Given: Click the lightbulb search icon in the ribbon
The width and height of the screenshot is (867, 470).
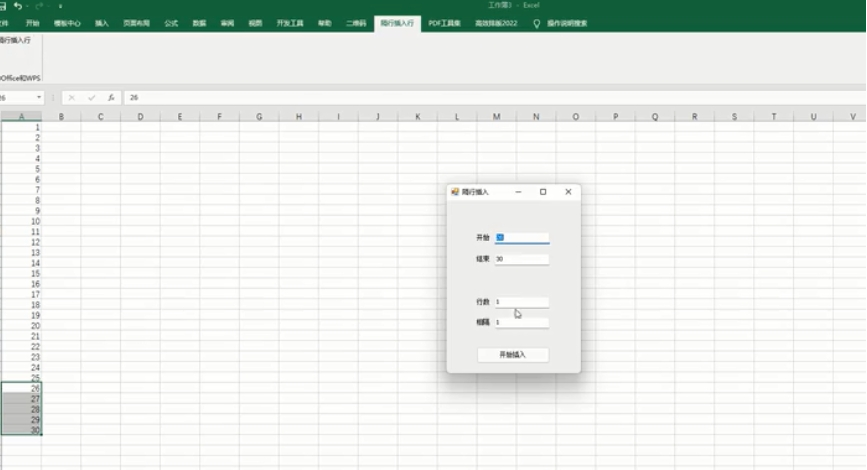Looking at the screenshot, I should pyautogui.click(x=537, y=23).
